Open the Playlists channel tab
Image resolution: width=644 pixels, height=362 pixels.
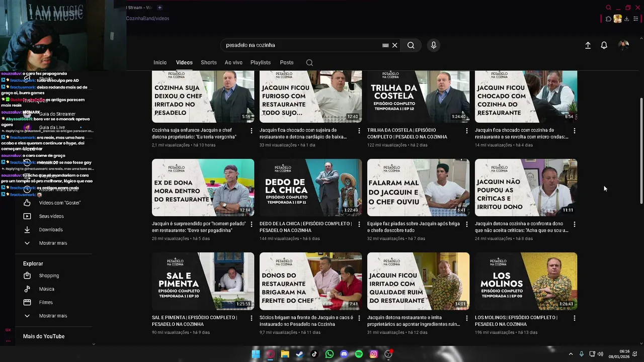(261, 62)
